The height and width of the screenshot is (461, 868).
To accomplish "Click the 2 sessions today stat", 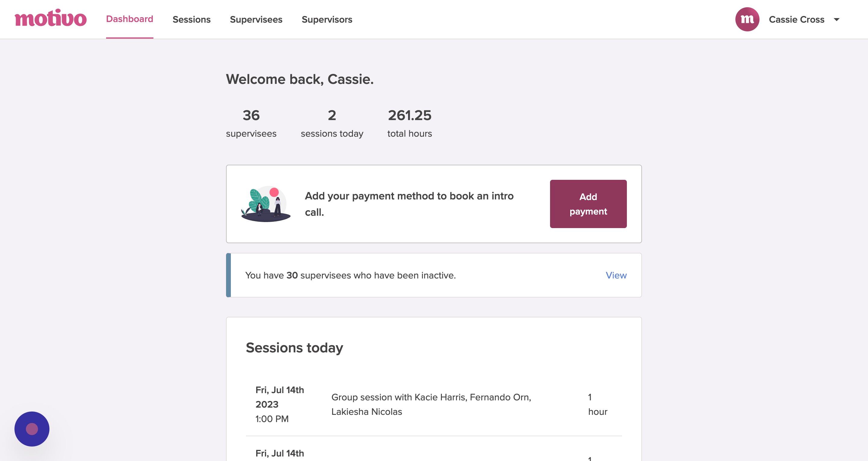I will (332, 123).
